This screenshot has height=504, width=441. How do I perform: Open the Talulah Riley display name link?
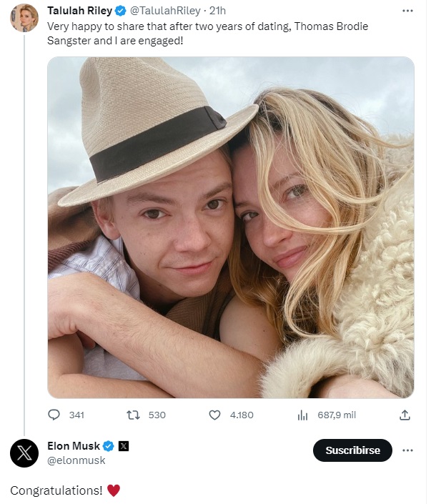(79, 11)
